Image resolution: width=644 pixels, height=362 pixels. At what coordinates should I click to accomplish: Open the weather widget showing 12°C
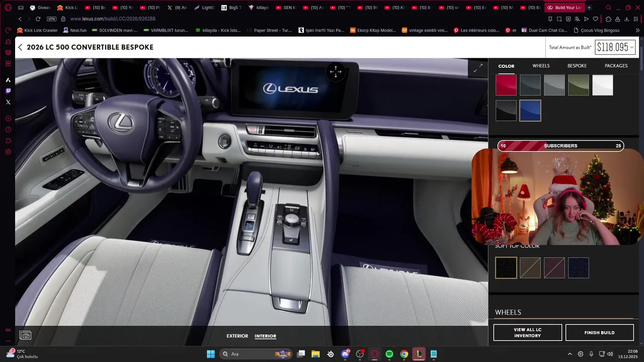pos(21,354)
